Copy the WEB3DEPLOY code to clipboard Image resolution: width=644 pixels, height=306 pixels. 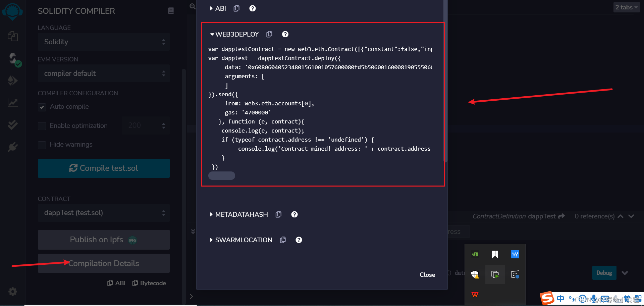[x=269, y=34]
